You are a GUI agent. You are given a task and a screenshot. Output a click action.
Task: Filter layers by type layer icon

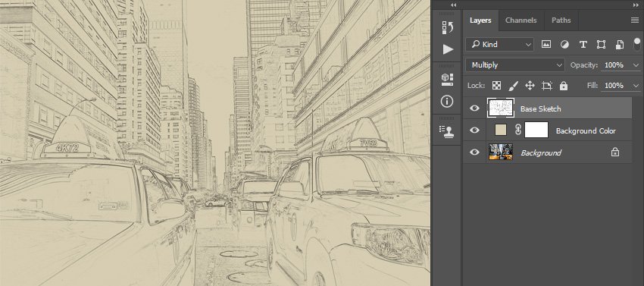click(x=583, y=45)
